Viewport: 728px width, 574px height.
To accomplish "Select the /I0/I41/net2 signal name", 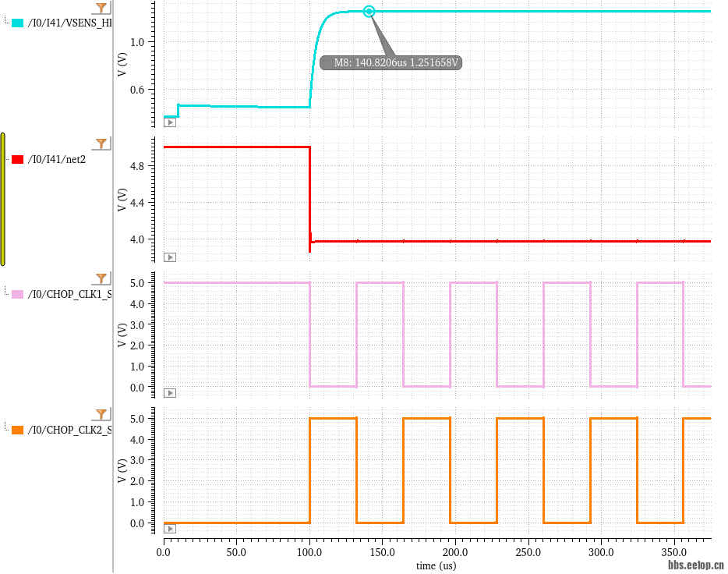I will pos(56,159).
